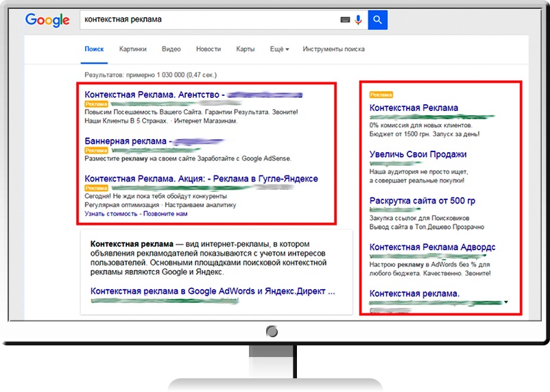Open the Новости tab
The image size is (550, 392).
coord(208,49)
